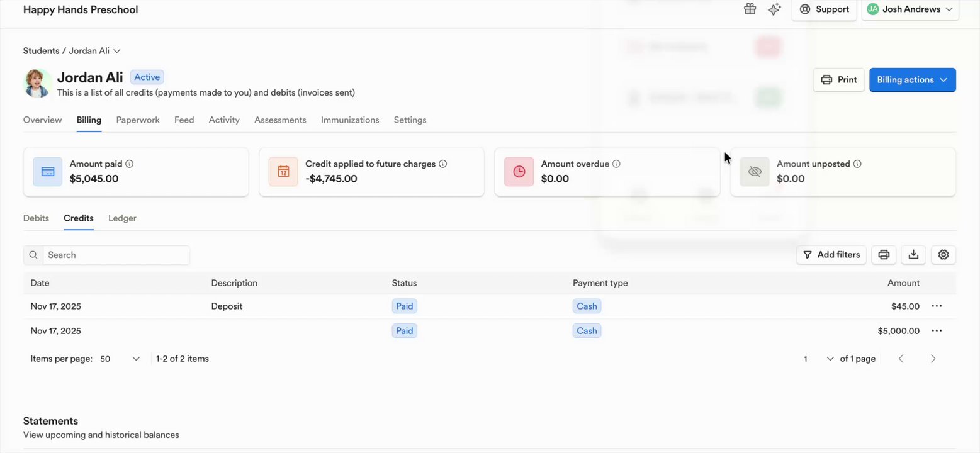The image size is (980, 453).
Task: Switch to the Debits tab
Action: tap(36, 218)
